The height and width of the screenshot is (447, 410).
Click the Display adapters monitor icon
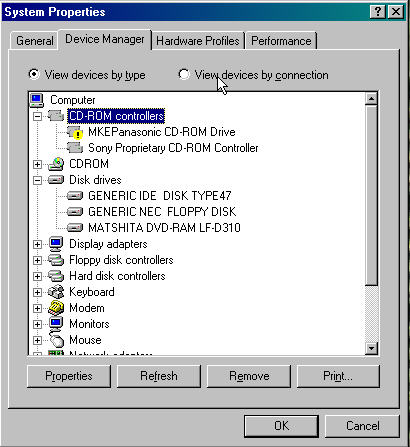pyautogui.click(x=56, y=244)
